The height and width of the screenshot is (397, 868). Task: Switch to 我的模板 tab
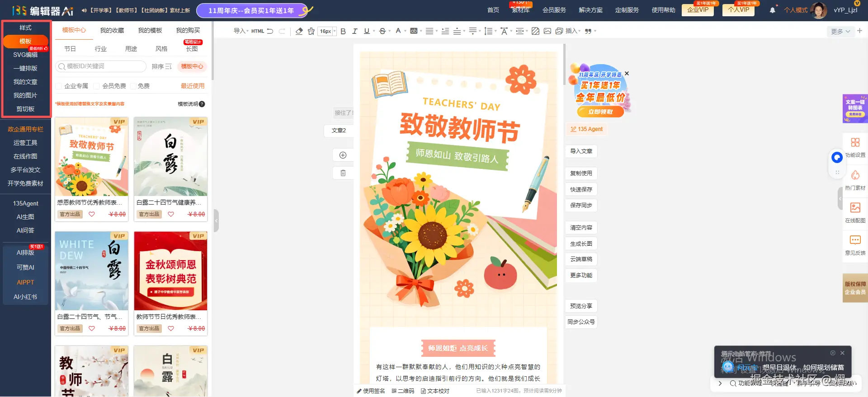[150, 30]
